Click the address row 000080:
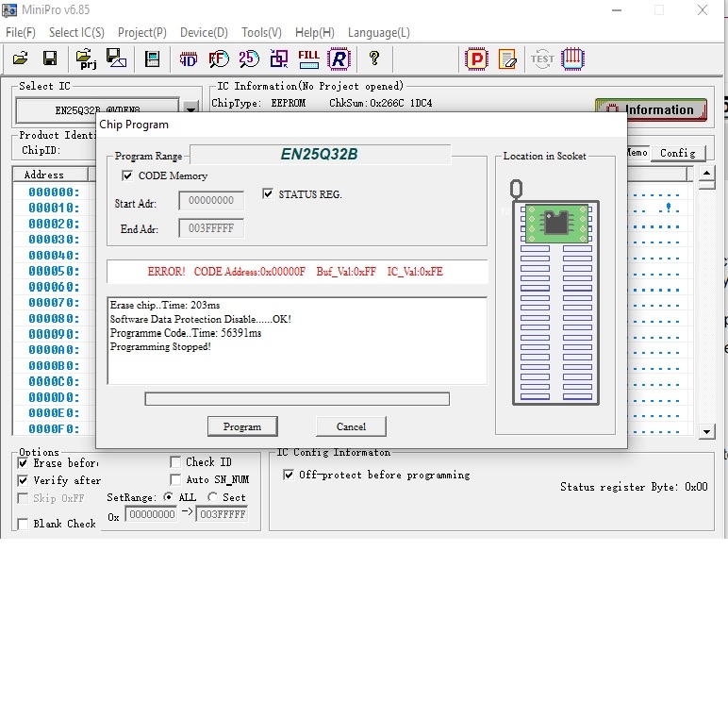The height and width of the screenshot is (718, 728). click(54, 318)
